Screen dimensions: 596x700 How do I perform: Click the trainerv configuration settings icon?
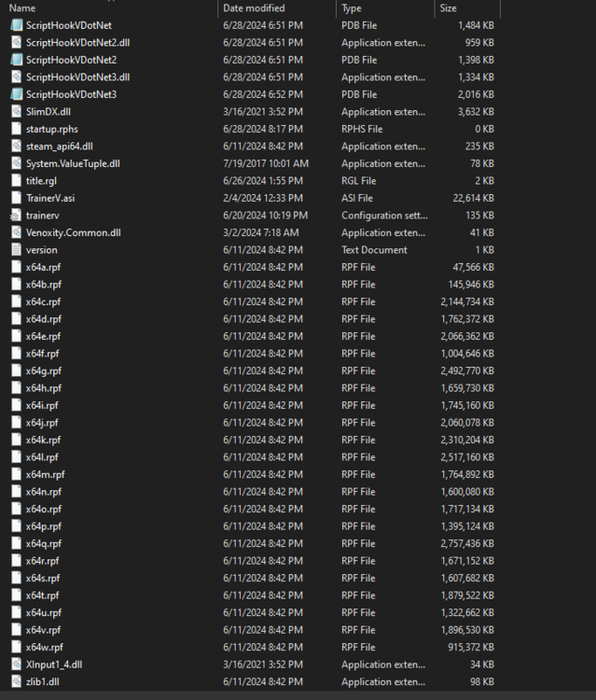pos(16,216)
